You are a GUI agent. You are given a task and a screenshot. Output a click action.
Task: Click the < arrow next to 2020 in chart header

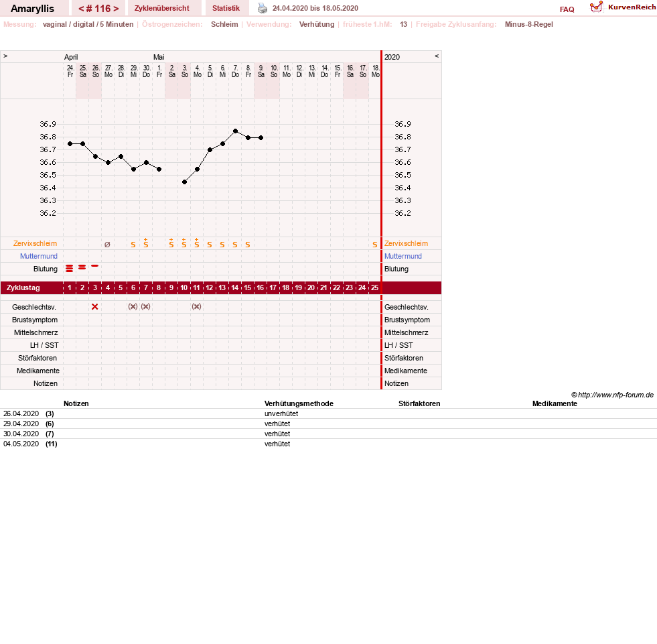click(x=437, y=56)
